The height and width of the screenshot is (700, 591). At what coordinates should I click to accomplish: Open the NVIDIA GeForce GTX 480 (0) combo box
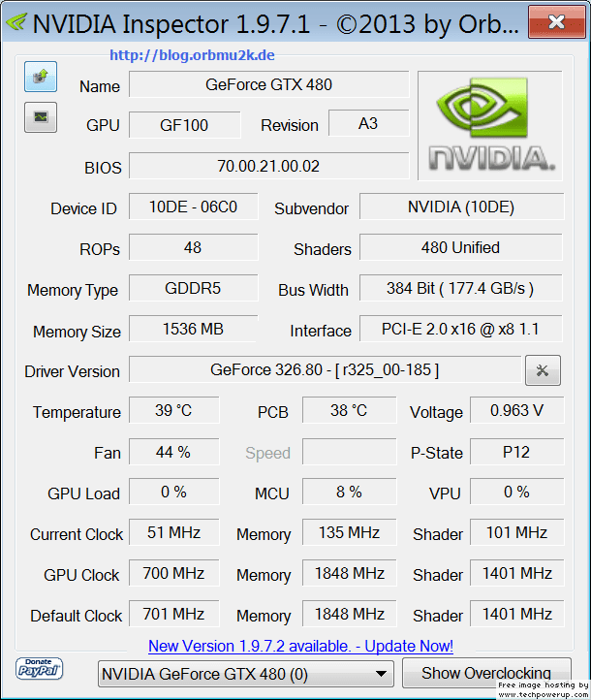246,674
